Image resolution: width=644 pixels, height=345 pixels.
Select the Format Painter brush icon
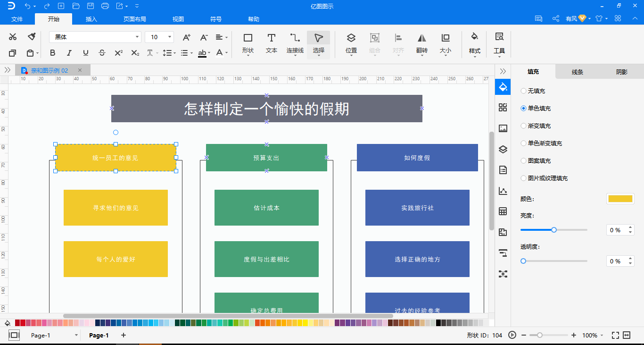[x=32, y=37]
